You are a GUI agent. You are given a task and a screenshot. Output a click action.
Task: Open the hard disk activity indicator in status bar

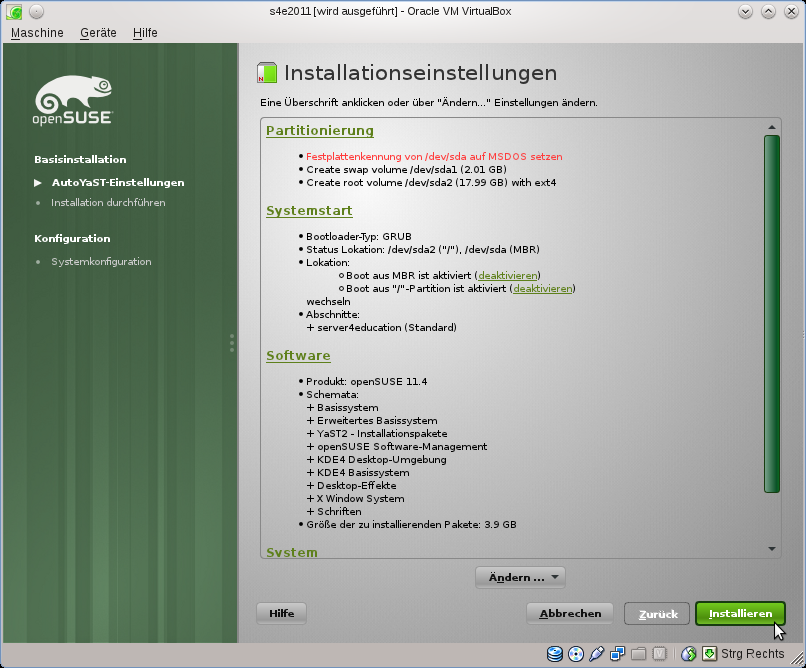click(x=555, y=654)
